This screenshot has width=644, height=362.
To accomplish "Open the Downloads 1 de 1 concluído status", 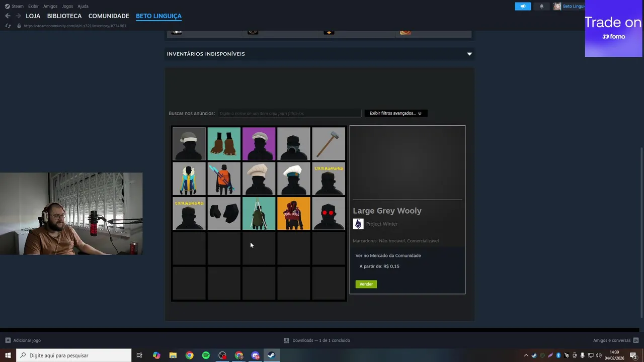I will coord(321,340).
